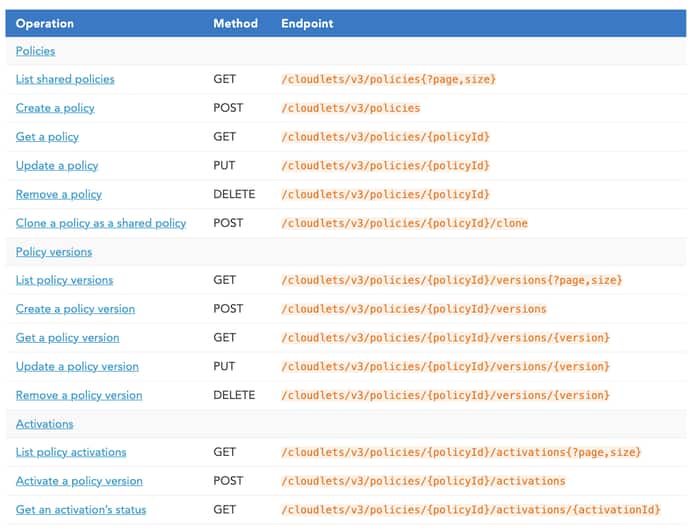The width and height of the screenshot is (700, 532).
Task: Jump to the Activations section link
Action: tap(45, 424)
